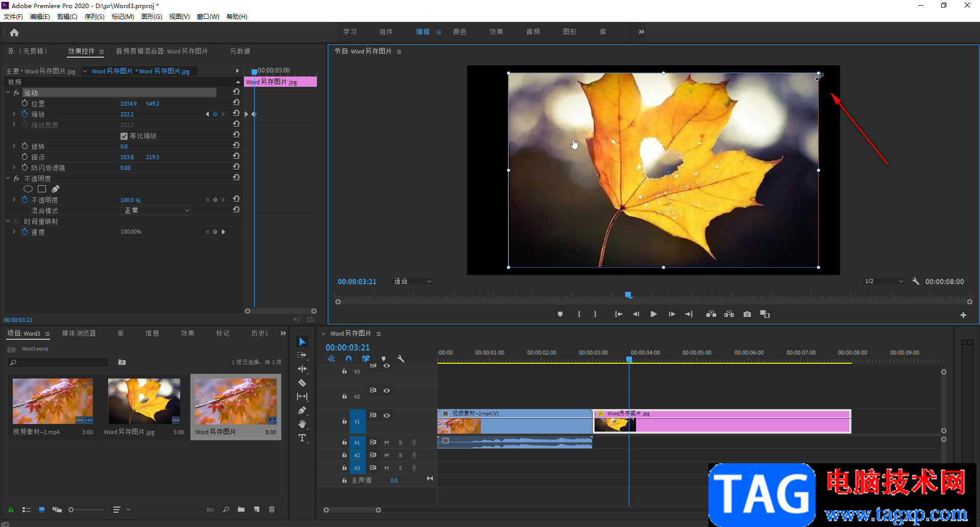Choose the ellipse mask tool under opacity

[28, 189]
